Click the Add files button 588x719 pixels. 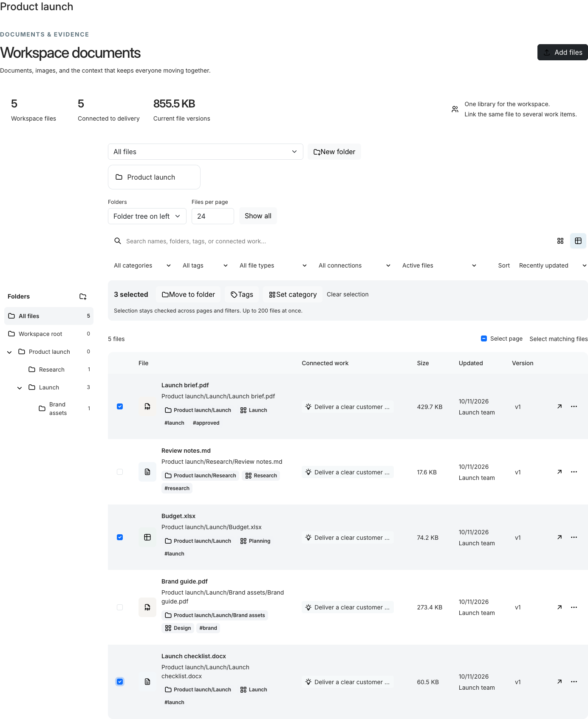[x=563, y=52]
